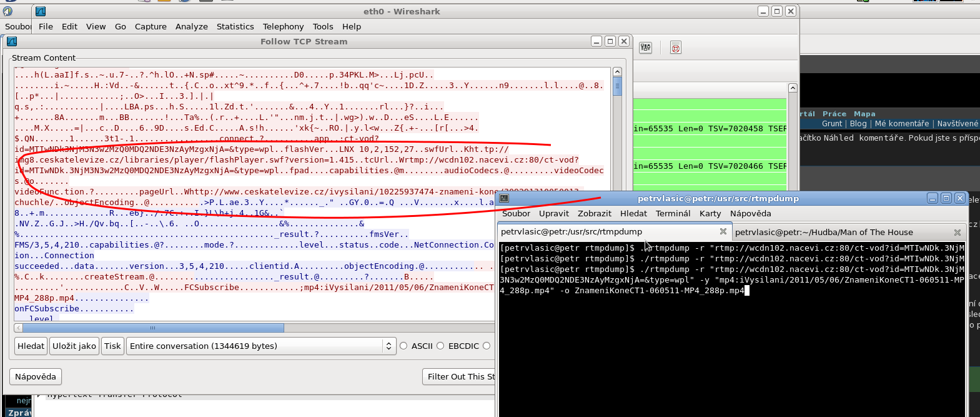The width and height of the screenshot is (980, 417).
Task: Switch to the ~/Hudba/Man of The House tab
Action: [x=848, y=232]
